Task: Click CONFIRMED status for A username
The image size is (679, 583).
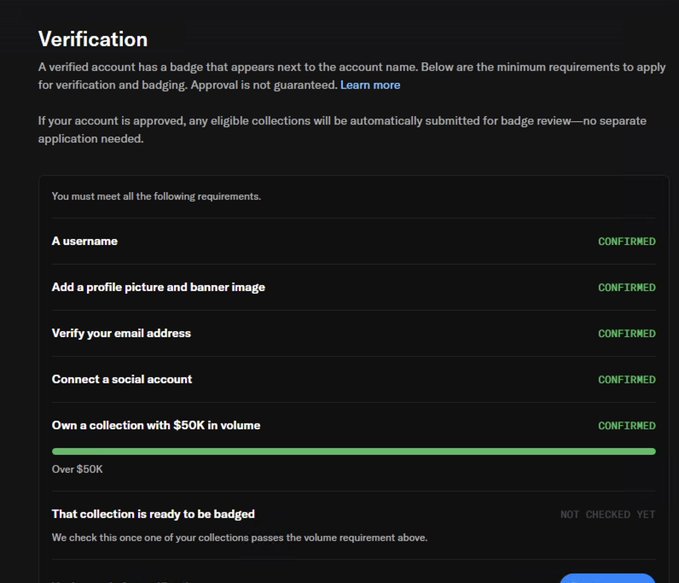Action: click(x=627, y=241)
